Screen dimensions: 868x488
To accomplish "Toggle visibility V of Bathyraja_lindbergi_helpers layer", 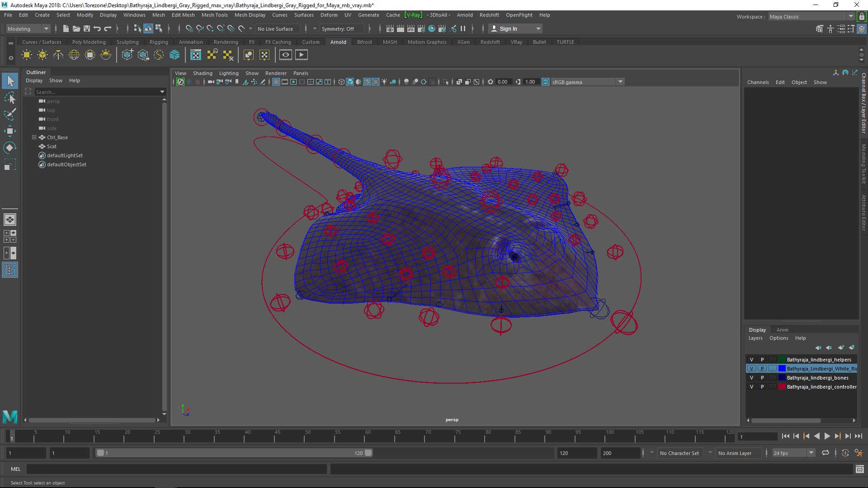I will pos(752,360).
